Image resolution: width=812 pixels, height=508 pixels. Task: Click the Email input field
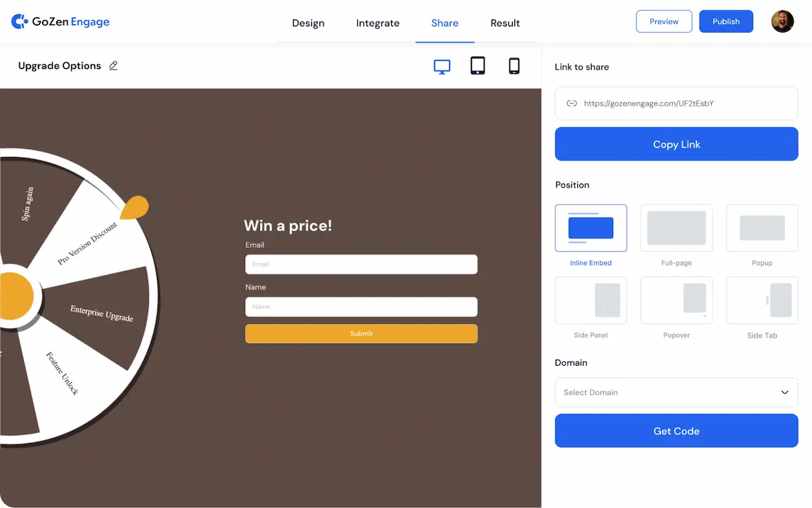pos(361,264)
